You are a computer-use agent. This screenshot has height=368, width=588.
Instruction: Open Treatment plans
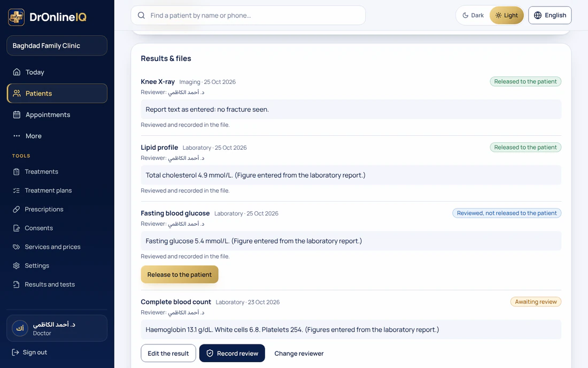[x=57, y=190]
